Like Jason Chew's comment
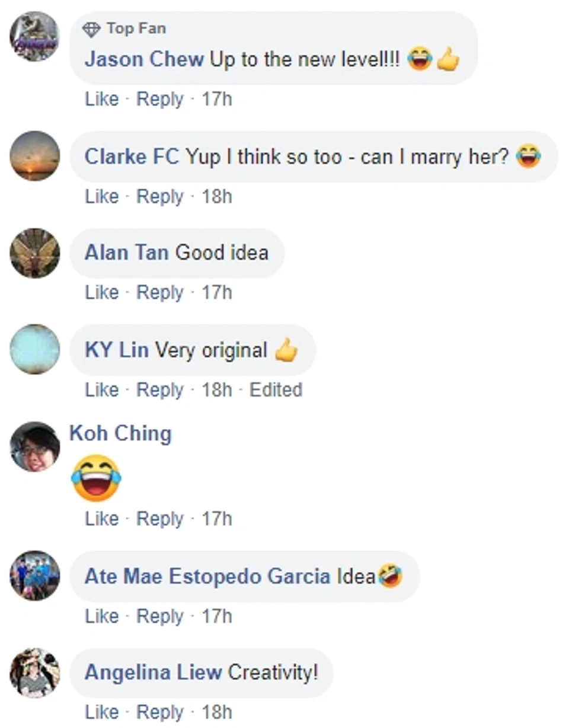The width and height of the screenshot is (569, 728). (x=101, y=99)
